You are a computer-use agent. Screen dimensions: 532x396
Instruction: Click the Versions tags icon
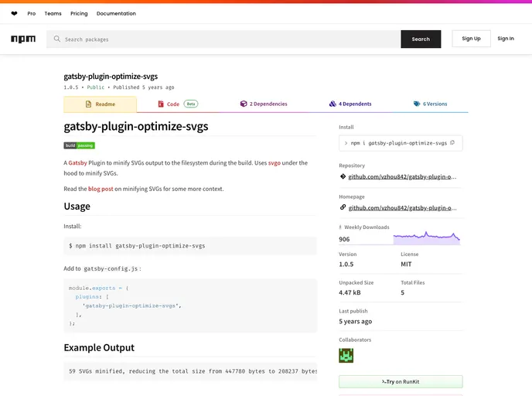click(x=417, y=104)
